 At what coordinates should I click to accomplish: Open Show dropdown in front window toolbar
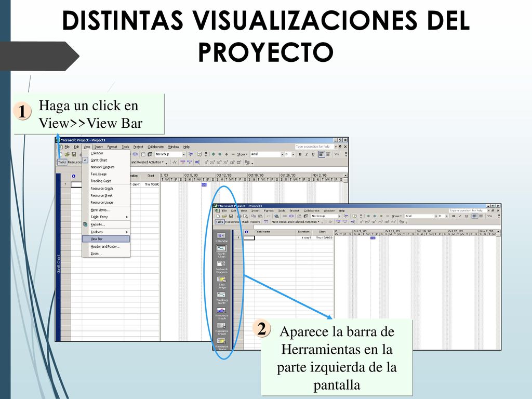[x=396, y=216]
